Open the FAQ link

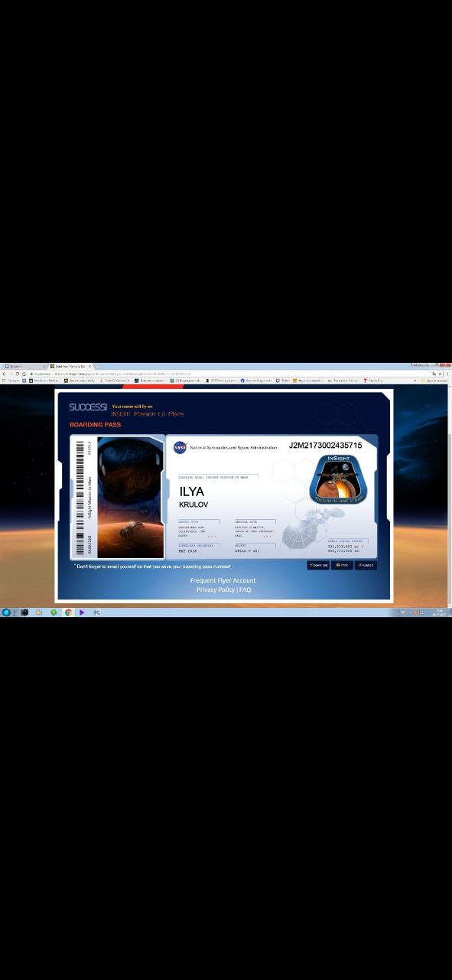246,590
